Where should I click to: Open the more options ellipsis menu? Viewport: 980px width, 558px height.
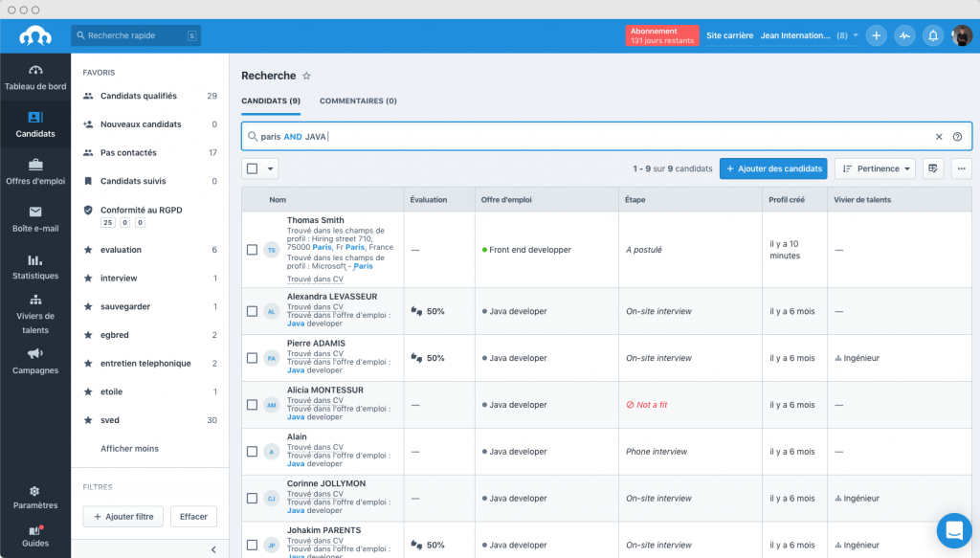(x=961, y=168)
